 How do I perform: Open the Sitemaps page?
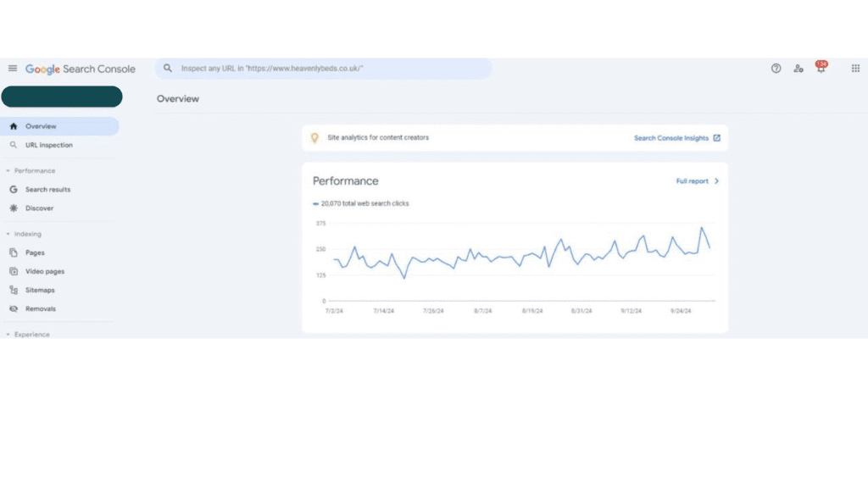tap(40, 290)
